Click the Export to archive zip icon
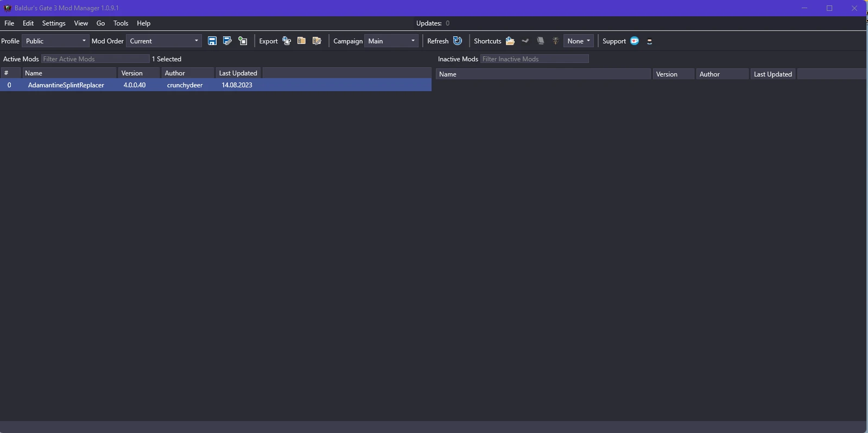868x433 pixels. click(x=302, y=41)
